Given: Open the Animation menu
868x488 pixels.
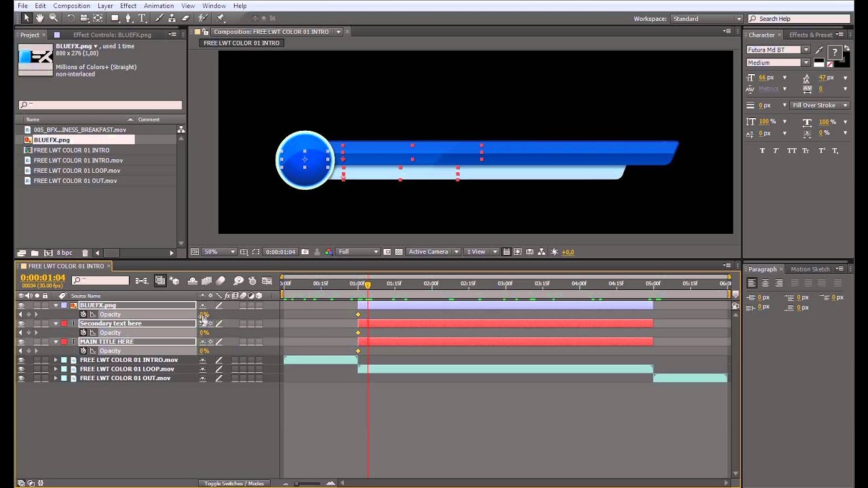Looking at the screenshot, I should [159, 6].
